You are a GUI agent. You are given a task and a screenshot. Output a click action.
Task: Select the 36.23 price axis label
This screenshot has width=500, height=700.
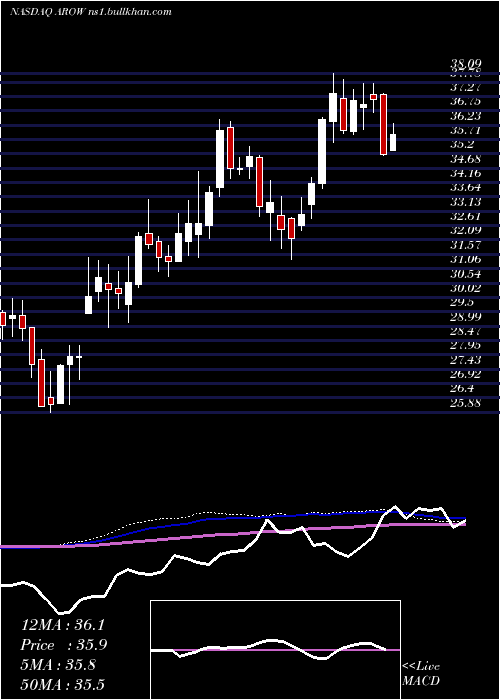point(466,116)
